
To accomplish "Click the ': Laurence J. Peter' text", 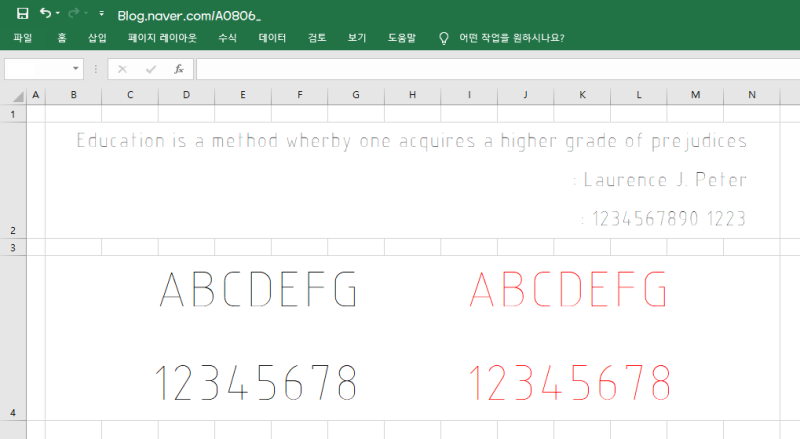I will [x=660, y=180].
